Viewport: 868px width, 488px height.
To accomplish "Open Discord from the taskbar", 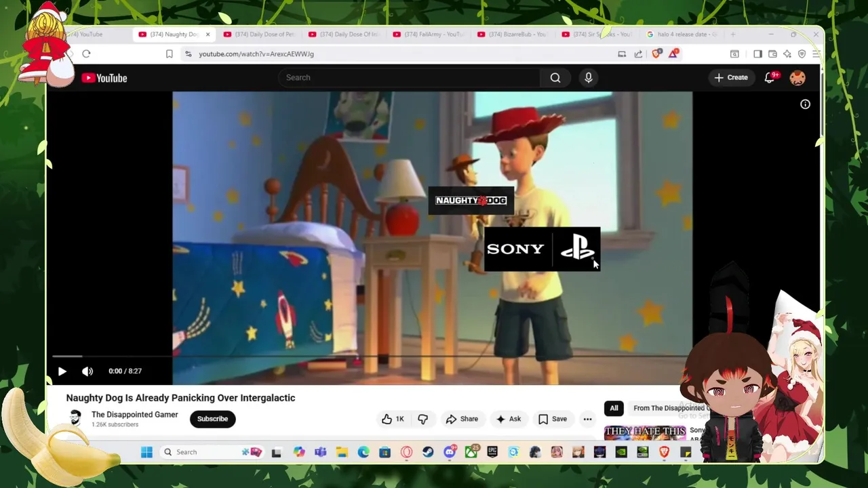I will (x=450, y=452).
